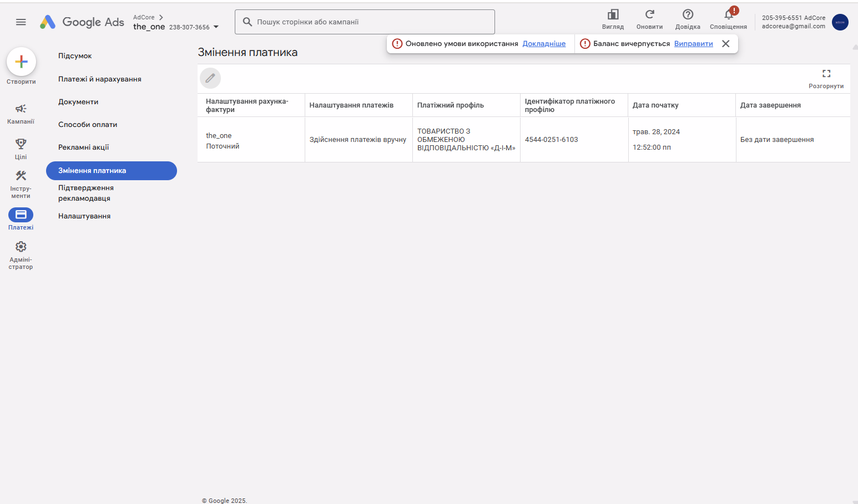Click the Google 2025 copyright footer
The height and width of the screenshot is (504, 858).
click(224, 501)
